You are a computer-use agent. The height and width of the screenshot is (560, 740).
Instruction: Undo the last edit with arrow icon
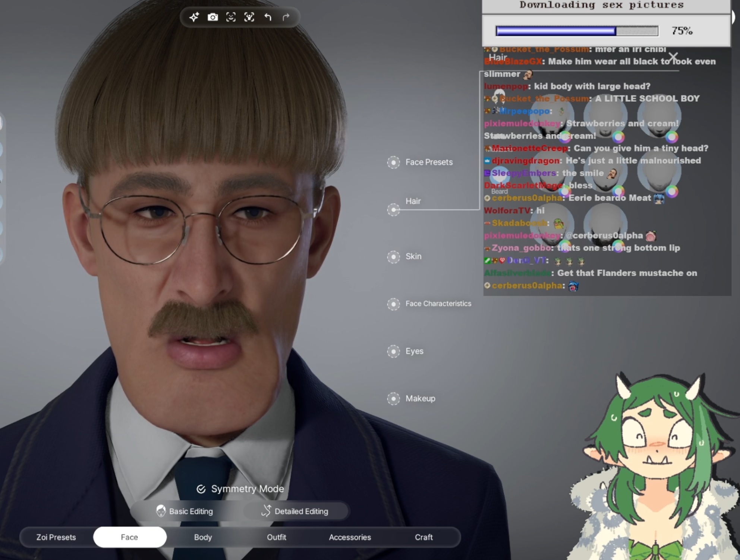pos(268,17)
